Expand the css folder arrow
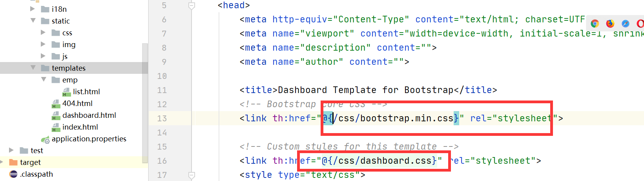The width and height of the screenshot is (644, 181). pos(43,33)
